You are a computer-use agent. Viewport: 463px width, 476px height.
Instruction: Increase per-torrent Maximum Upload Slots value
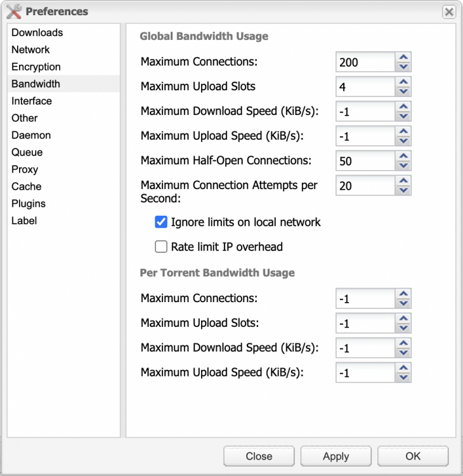(x=403, y=318)
